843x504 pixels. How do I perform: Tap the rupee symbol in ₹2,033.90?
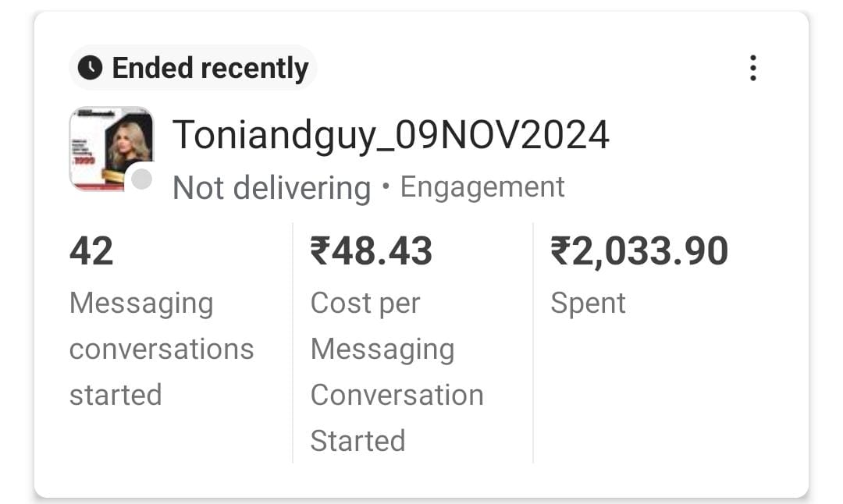pos(560,252)
